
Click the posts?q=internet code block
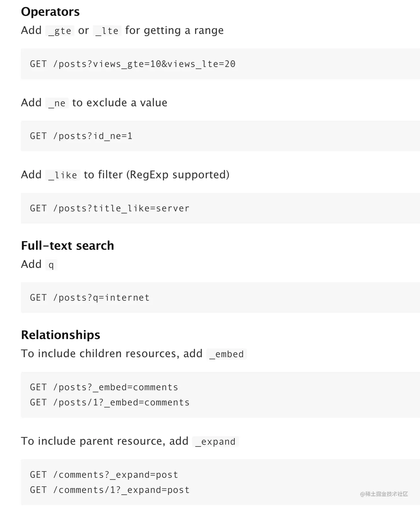point(220,297)
